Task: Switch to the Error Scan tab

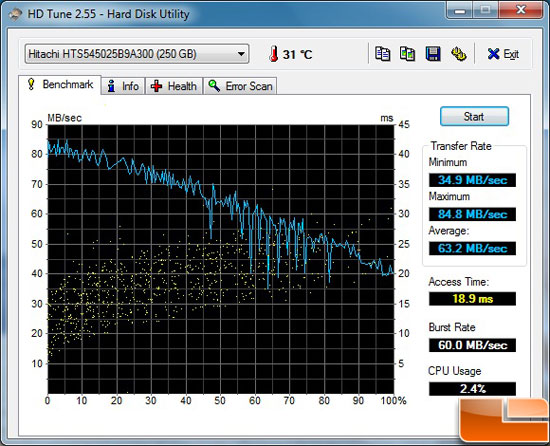Action: (x=240, y=86)
